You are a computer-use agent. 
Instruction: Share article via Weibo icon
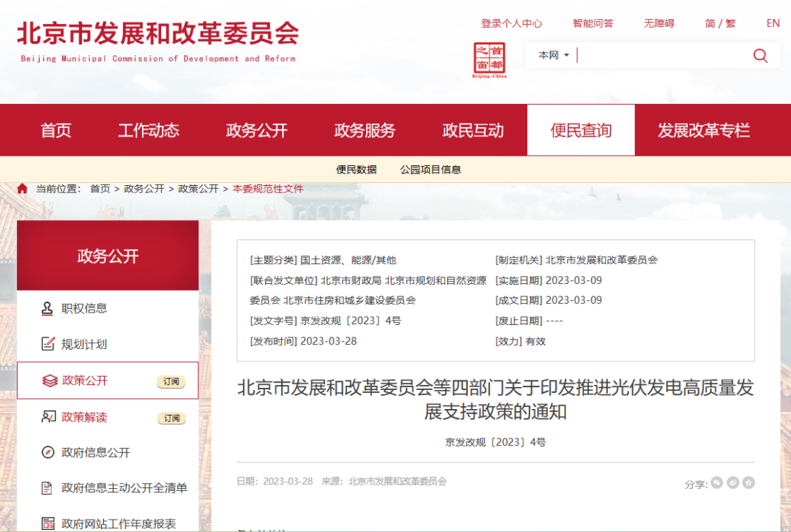pyautogui.click(x=732, y=483)
